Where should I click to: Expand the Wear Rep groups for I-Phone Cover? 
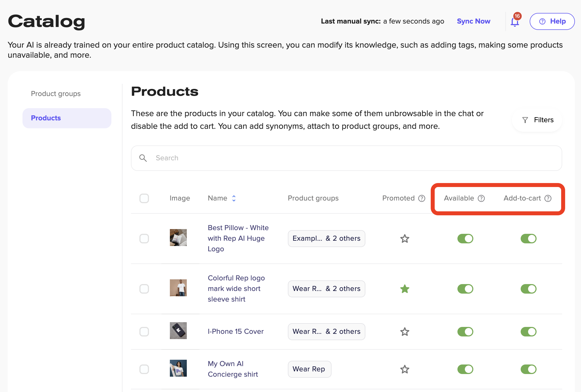tap(326, 332)
